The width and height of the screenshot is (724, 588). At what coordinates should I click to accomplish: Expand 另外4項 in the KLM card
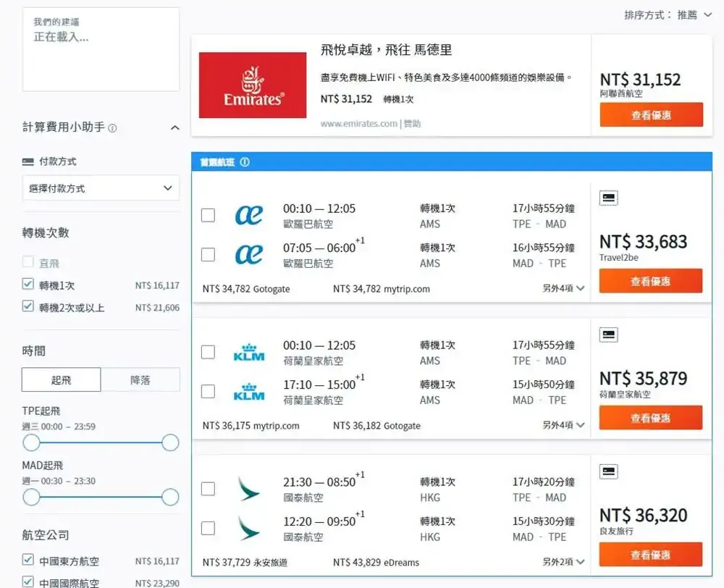[x=563, y=425]
